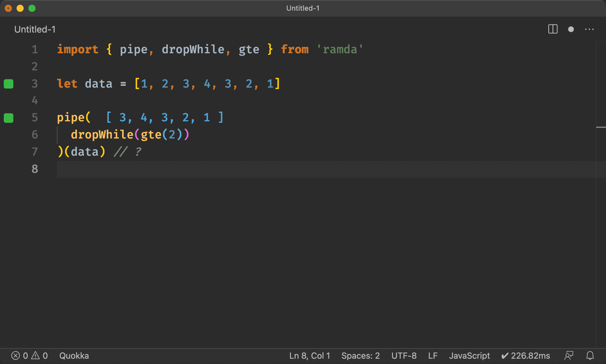
Task: Change end of line sequence LF
Action: coord(433,355)
